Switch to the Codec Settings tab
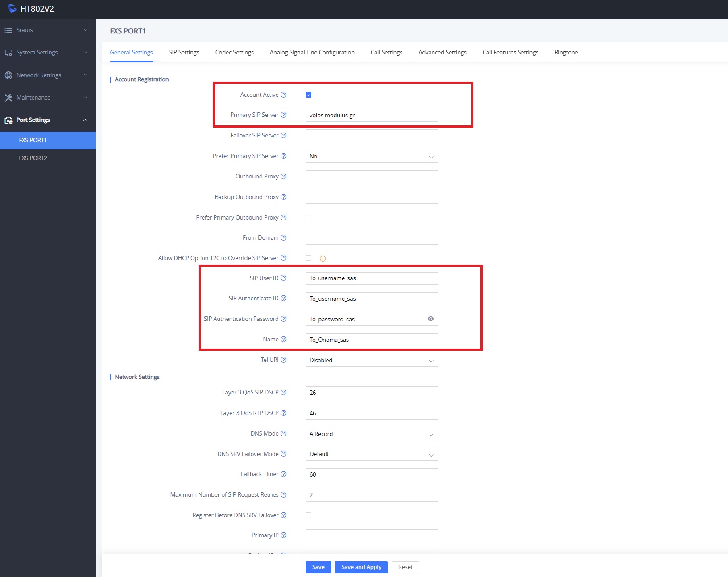The height and width of the screenshot is (577, 728). (x=234, y=52)
